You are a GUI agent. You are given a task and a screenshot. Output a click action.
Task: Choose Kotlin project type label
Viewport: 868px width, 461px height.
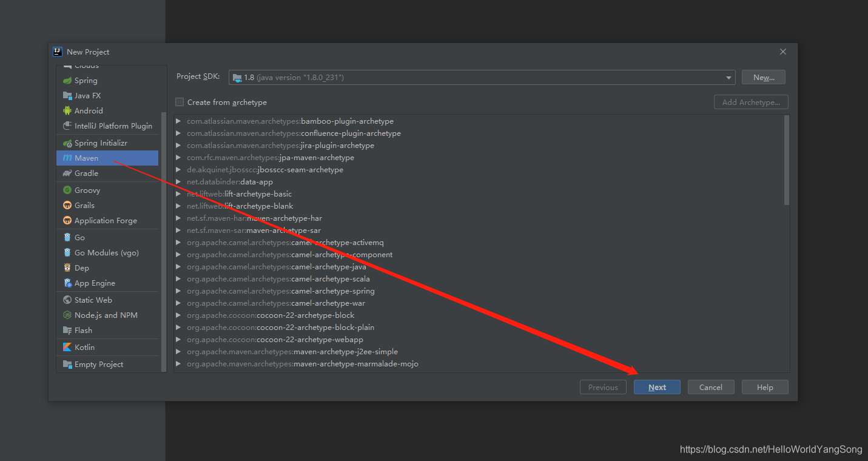coord(84,348)
